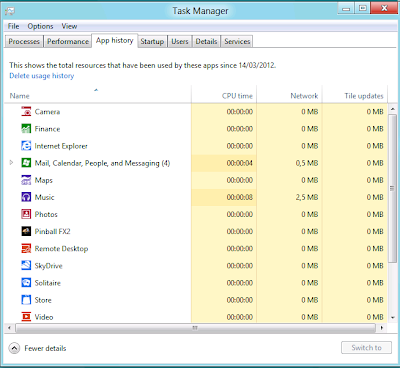Click the Fewer details label
This screenshot has height=368, width=400.
[45, 348]
